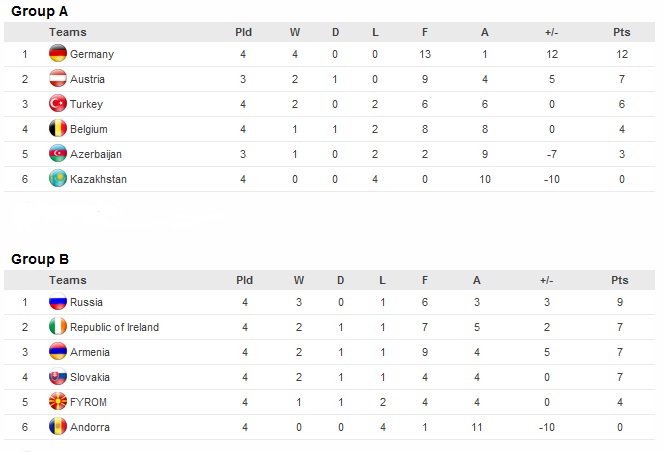Click the Kazakhstan flag icon
Screen dimensions: 663x452
58,178
